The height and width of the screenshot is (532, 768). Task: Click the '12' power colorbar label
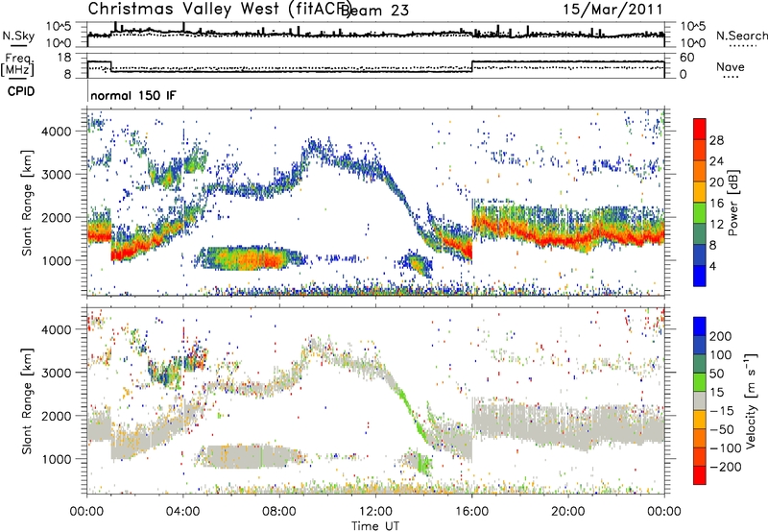[x=716, y=225]
